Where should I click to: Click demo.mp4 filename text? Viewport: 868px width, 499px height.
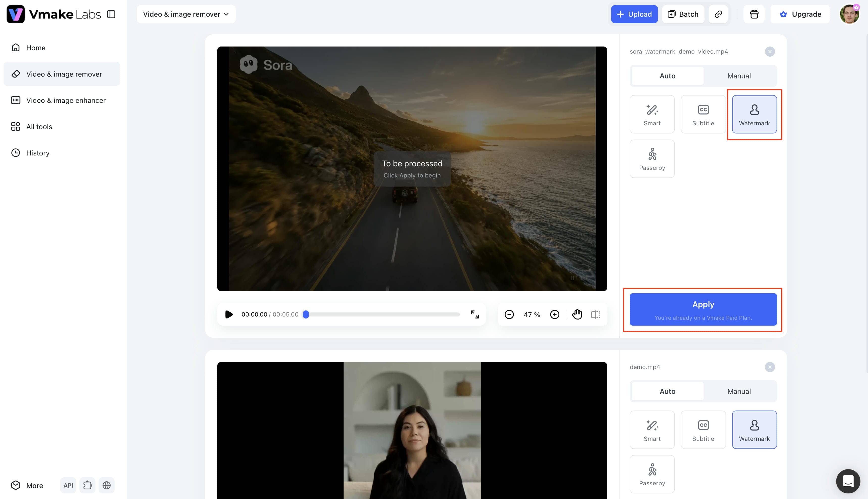[645, 367]
